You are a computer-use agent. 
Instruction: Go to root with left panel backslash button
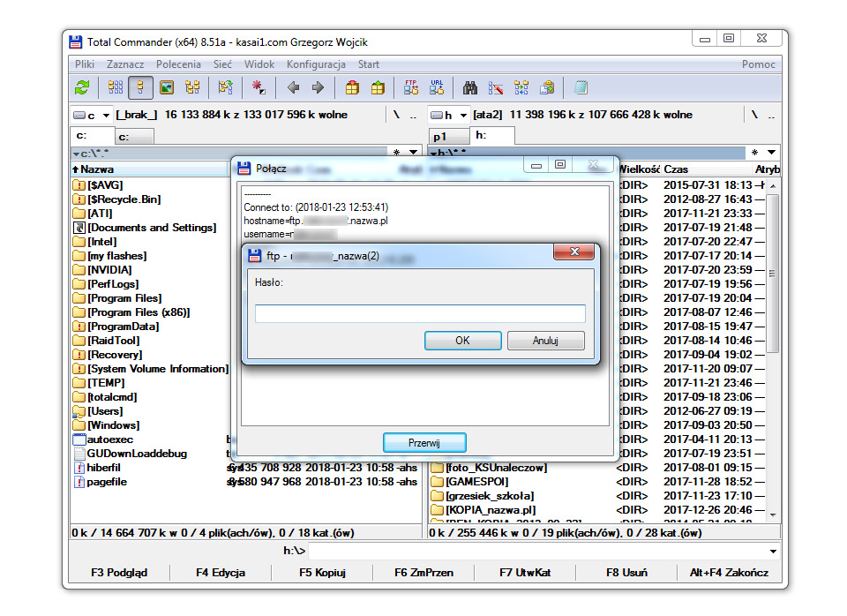click(396, 115)
